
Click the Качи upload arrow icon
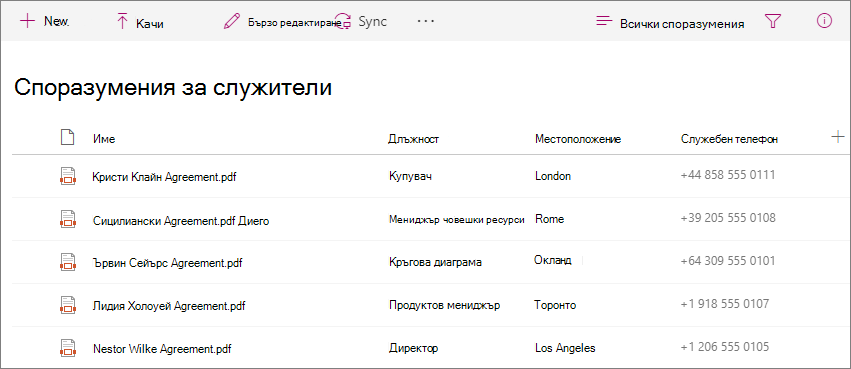click(122, 22)
